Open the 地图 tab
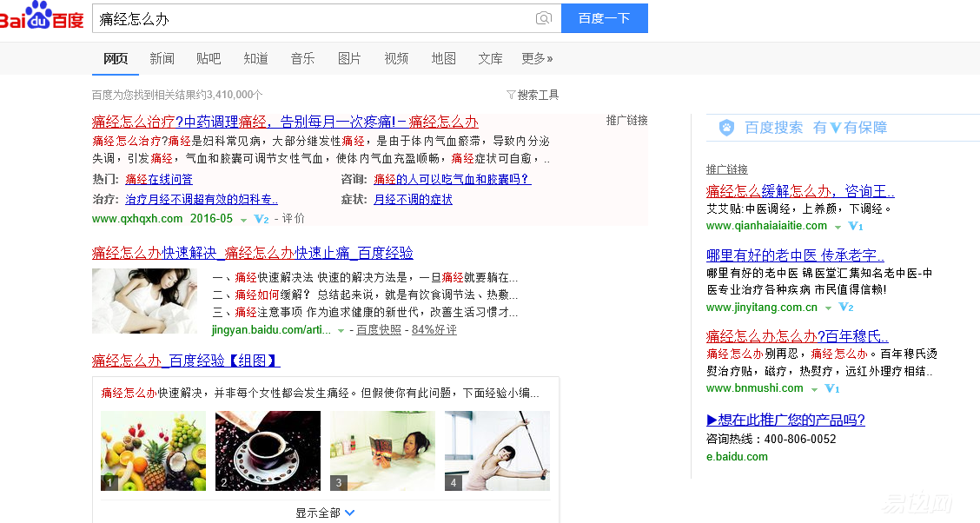Image resolution: width=980 pixels, height=523 pixels. click(x=444, y=59)
